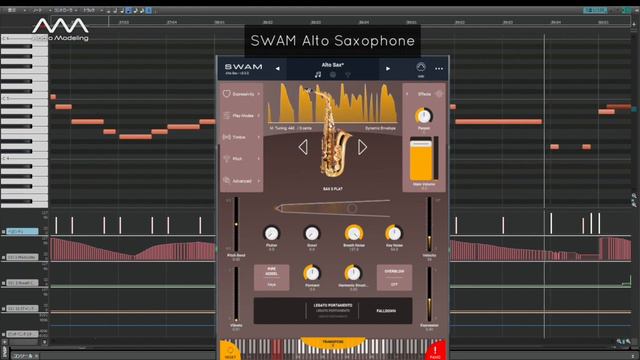
Task: Click the Velocity vertical meter
Action: point(429,224)
